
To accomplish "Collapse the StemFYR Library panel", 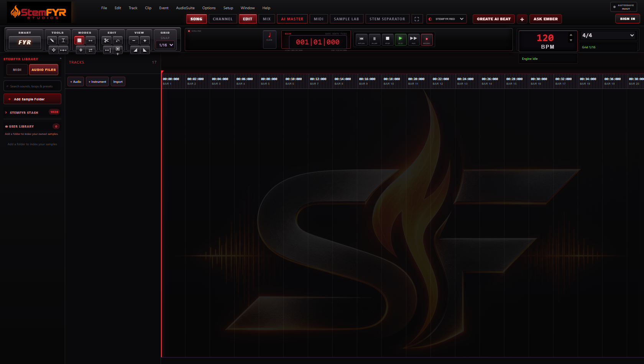I will point(61,59).
